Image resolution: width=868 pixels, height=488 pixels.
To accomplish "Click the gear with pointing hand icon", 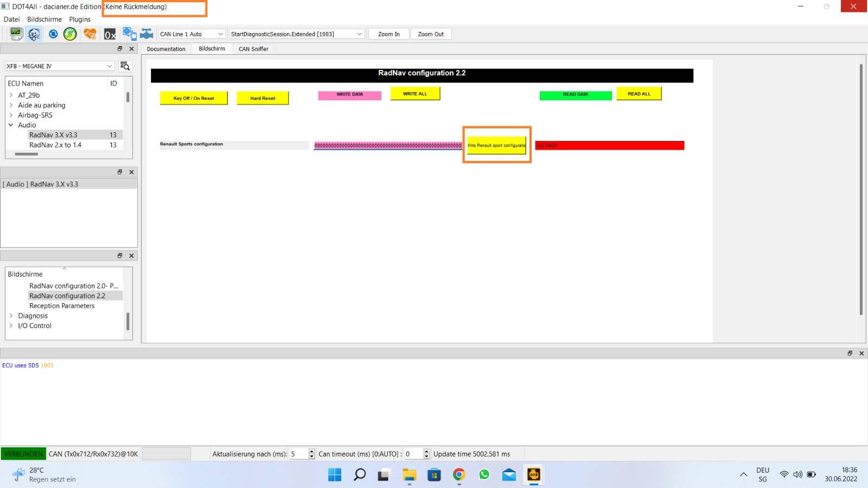I will [x=129, y=34].
